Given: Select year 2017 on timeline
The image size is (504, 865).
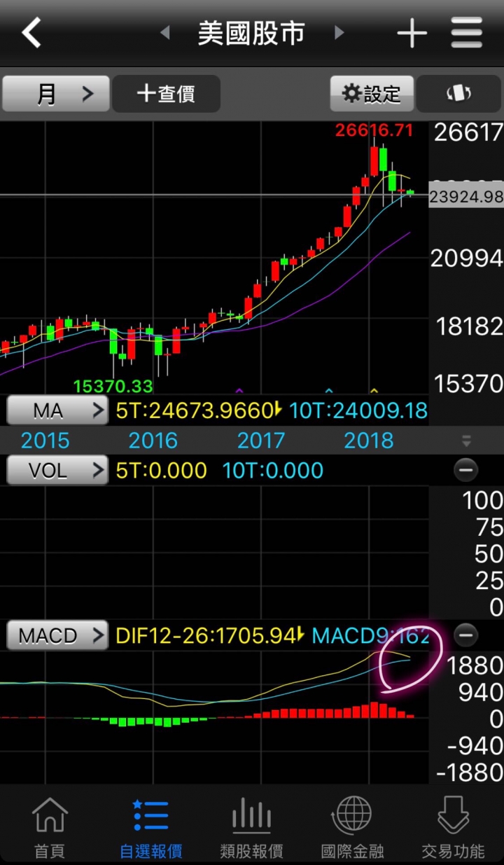Looking at the screenshot, I should [x=261, y=441].
